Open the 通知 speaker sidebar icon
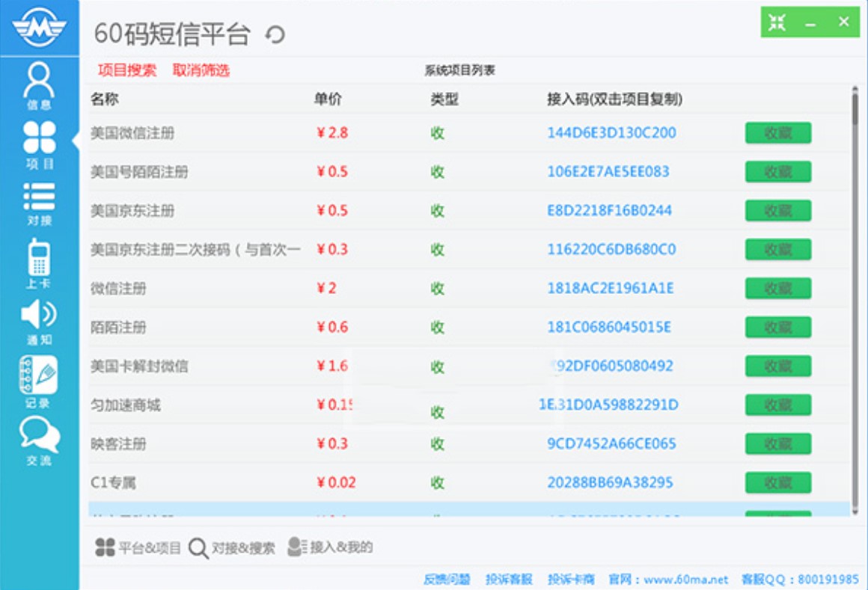This screenshot has width=868, height=590. click(39, 322)
